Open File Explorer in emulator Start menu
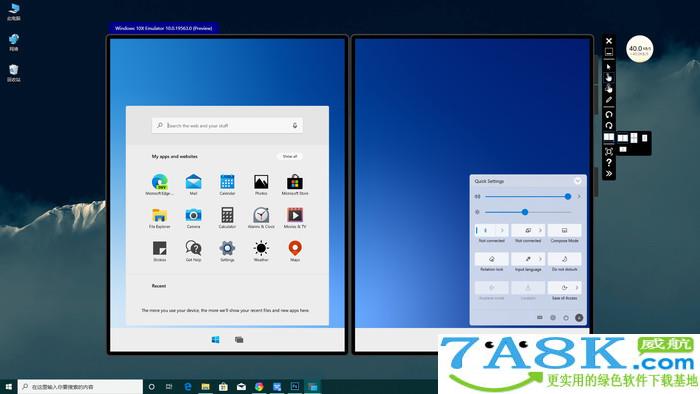Screen dimensions: 700x394 (159, 216)
